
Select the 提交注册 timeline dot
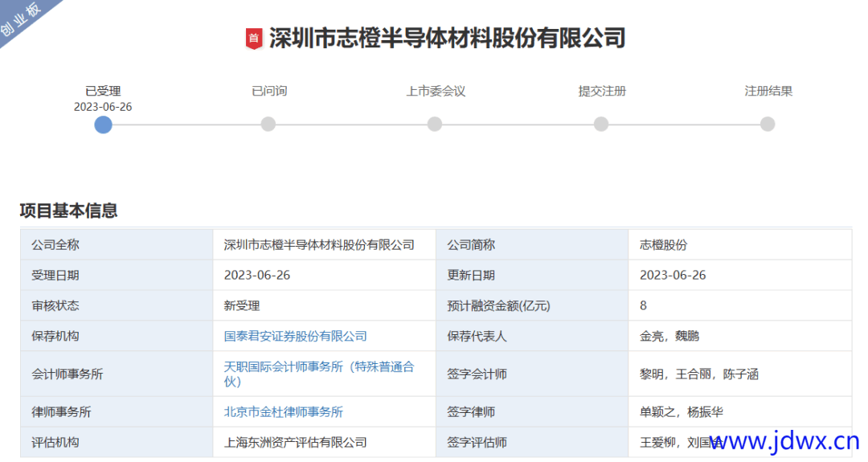pos(601,124)
